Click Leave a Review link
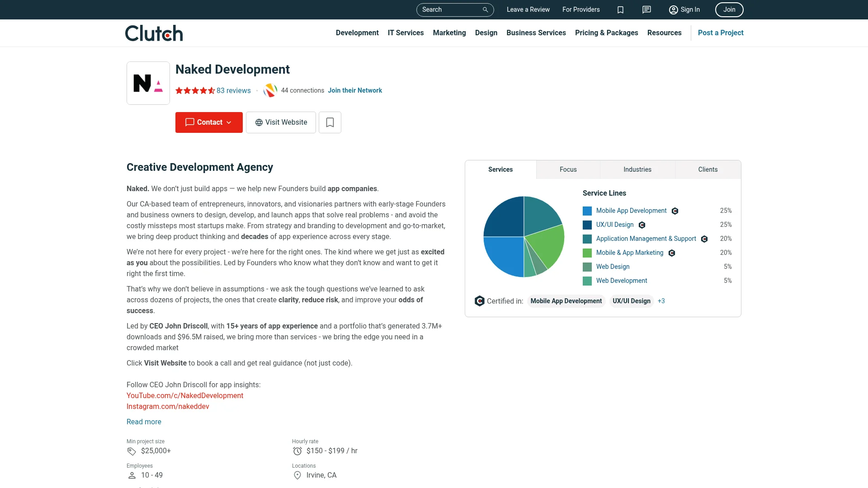868x488 pixels. [x=528, y=9]
